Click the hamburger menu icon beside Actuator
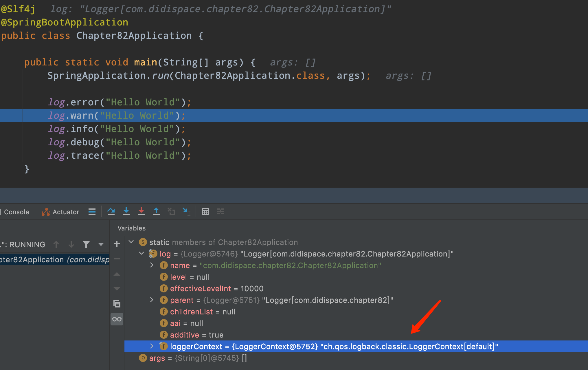 pyautogui.click(x=92, y=211)
